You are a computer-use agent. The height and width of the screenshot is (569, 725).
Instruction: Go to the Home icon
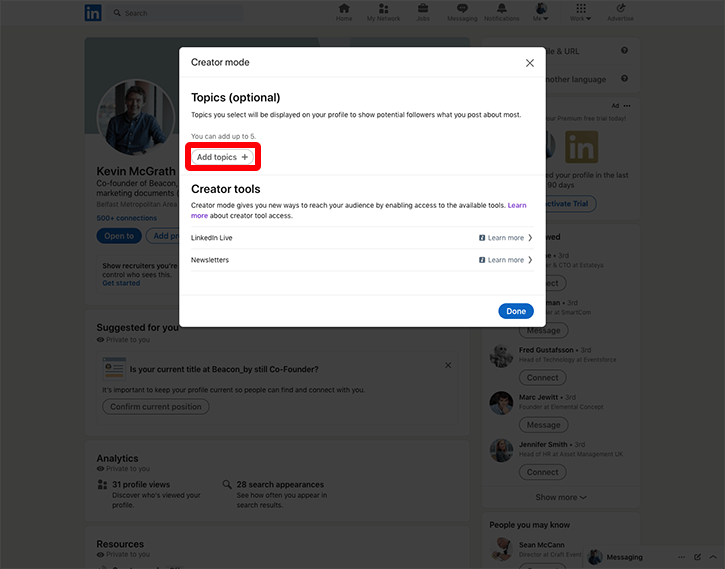click(x=344, y=8)
